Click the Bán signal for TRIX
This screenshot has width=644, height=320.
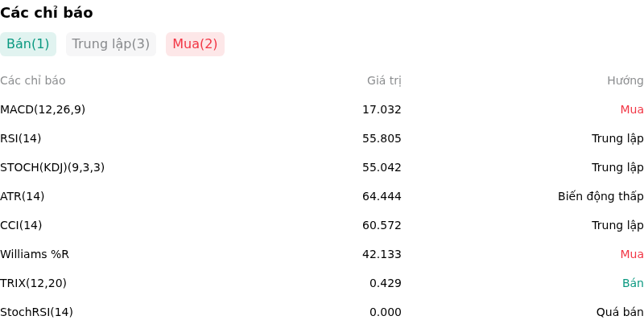633,283
